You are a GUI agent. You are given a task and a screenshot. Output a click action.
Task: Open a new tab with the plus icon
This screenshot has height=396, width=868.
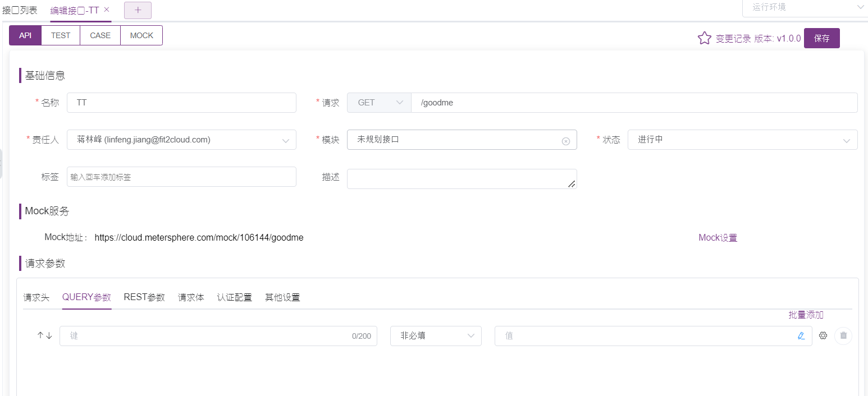(x=138, y=10)
